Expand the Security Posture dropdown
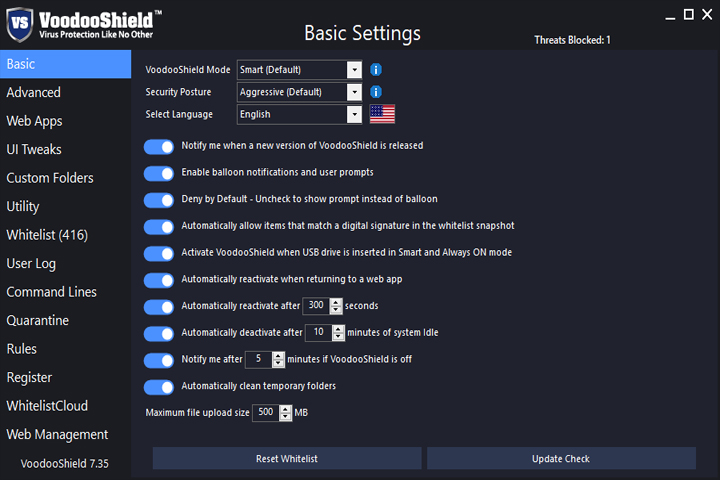The width and height of the screenshot is (720, 480). (x=354, y=92)
